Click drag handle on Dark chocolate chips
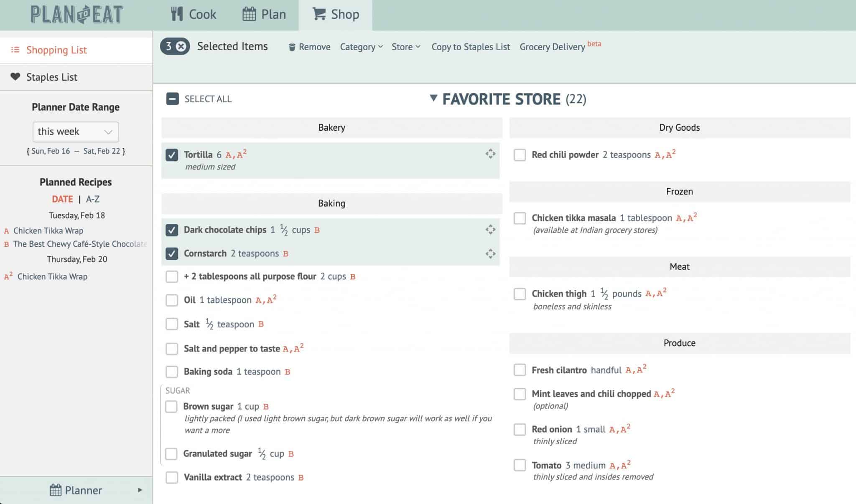856x504 pixels. [490, 229]
